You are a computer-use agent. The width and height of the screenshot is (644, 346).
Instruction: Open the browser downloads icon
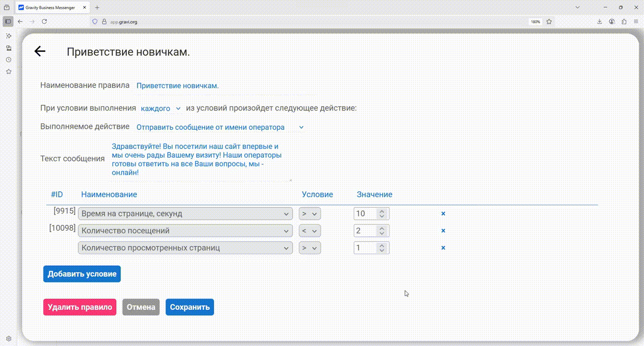[x=600, y=22]
